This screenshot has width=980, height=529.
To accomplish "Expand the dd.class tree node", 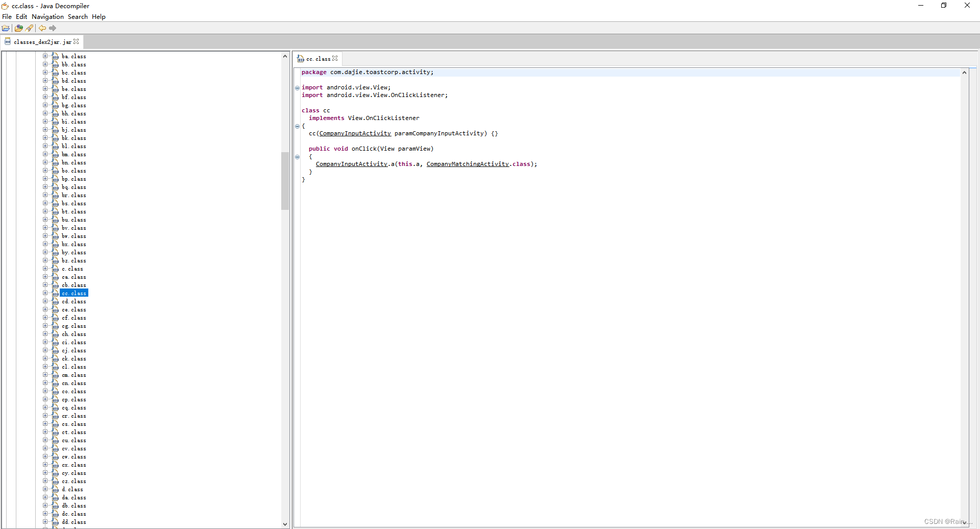I will point(45,522).
